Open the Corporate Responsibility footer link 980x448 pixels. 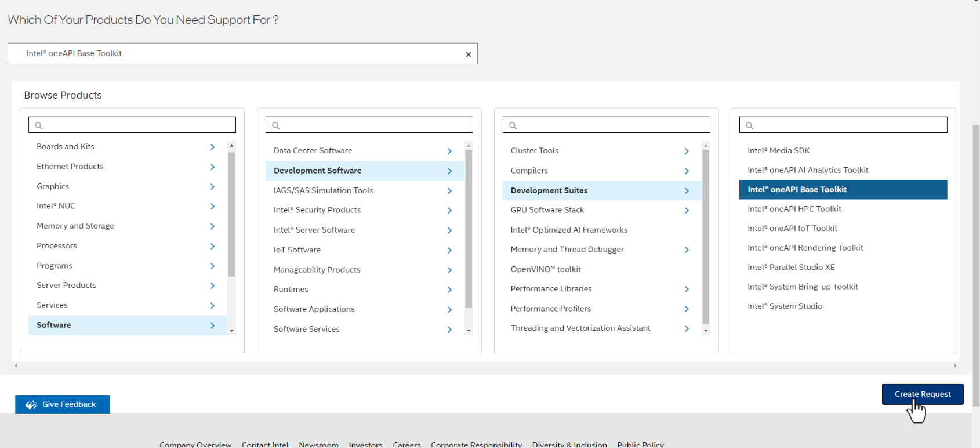[x=476, y=445]
